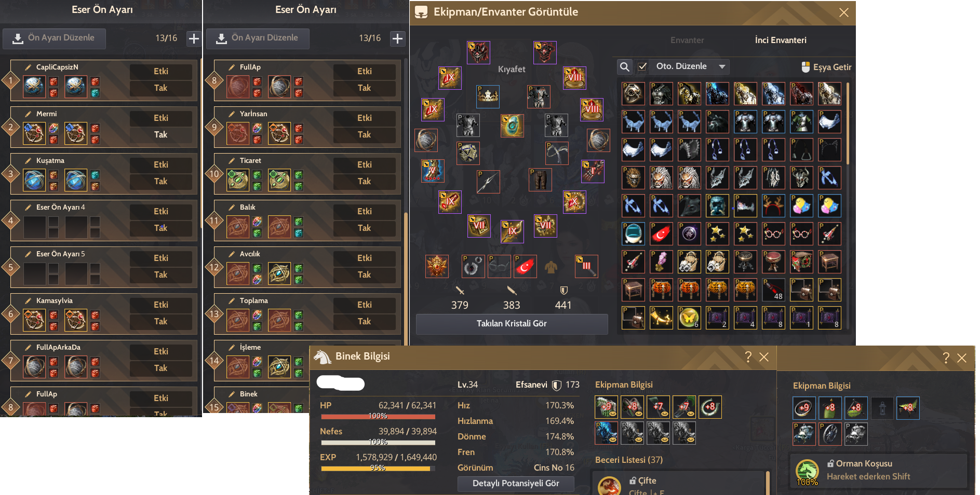
Task: Click the help question mark in Binek Bilgisi
Action: click(748, 357)
